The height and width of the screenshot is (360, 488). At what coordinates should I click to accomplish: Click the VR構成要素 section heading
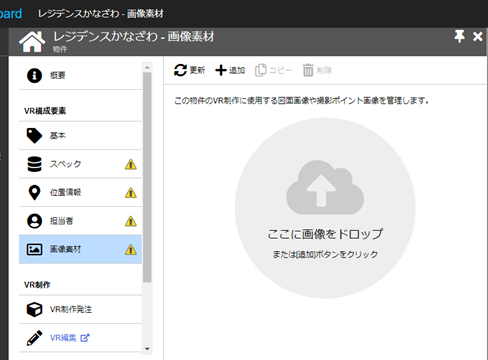pos(45,111)
